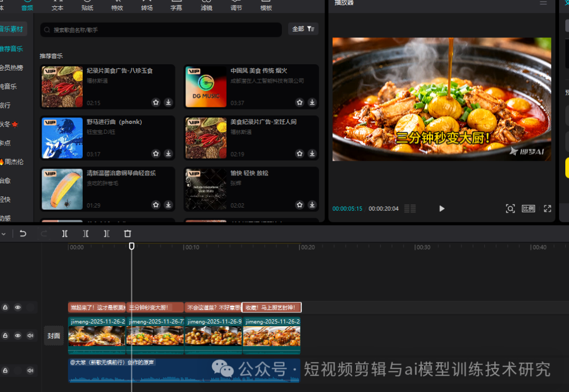This screenshot has height=392, width=569.
Task: Open the 转场 tab
Action: point(146,5)
